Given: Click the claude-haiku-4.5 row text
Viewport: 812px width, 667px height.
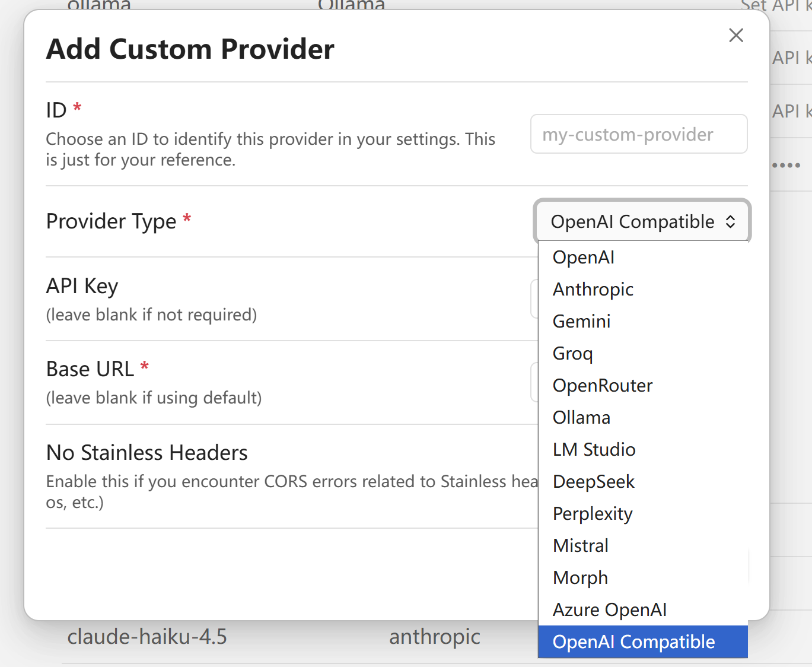Looking at the screenshot, I should pyautogui.click(x=147, y=637).
